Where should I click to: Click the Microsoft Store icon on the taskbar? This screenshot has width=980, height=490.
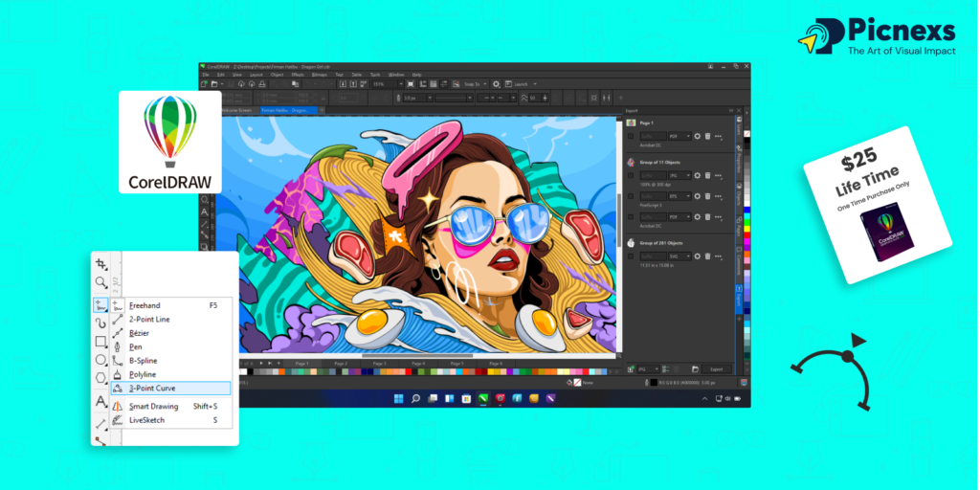(466, 398)
